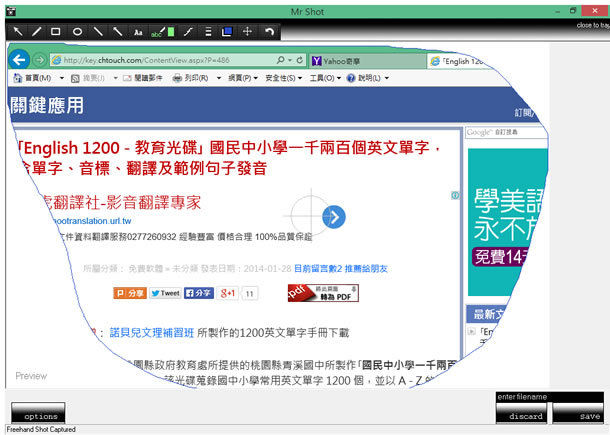
Task: Click the discard button
Action: [x=524, y=415]
